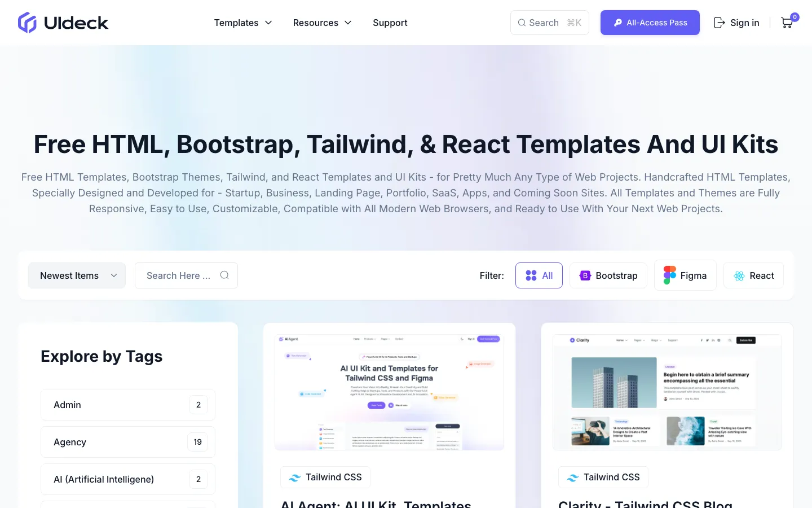812x508 pixels.
Task: Click Tailwind CSS badge on AI Agent card
Action: point(325,477)
